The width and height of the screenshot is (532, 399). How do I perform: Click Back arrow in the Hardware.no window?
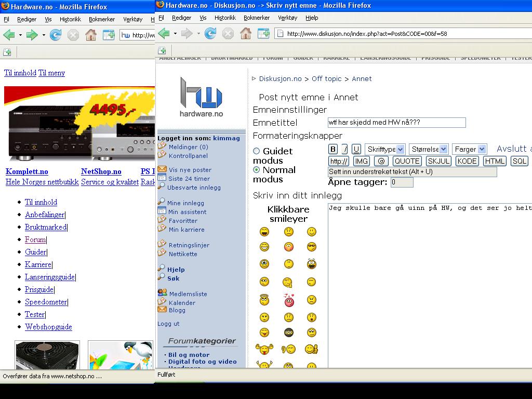pos(9,35)
